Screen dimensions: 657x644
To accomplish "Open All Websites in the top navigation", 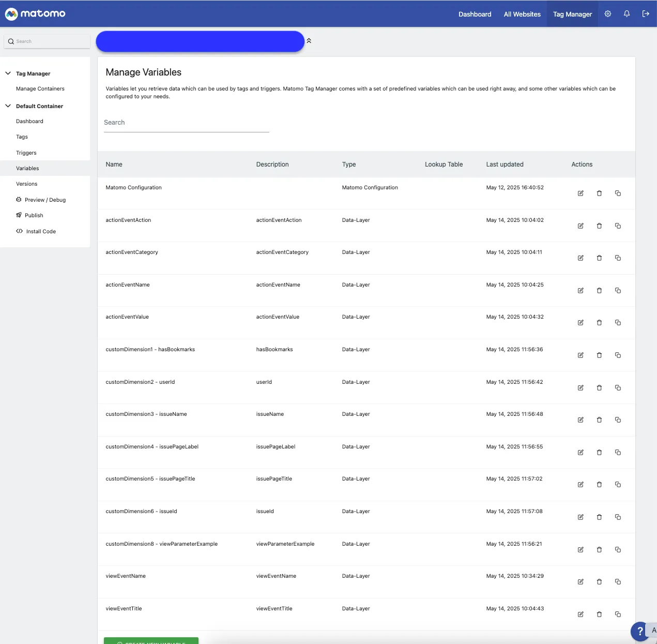I will [x=522, y=14].
